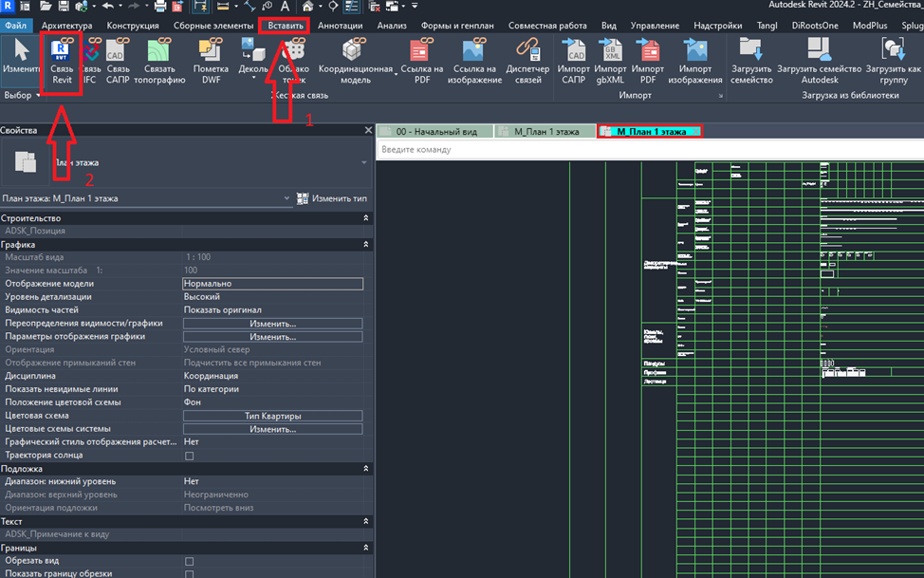Click the Отображение модели Нормально field
The height and width of the screenshot is (578, 924).
(x=273, y=284)
